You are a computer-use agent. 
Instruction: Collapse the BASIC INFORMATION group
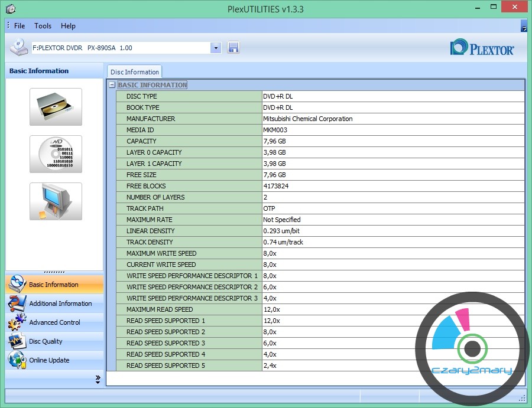click(x=112, y=85)
